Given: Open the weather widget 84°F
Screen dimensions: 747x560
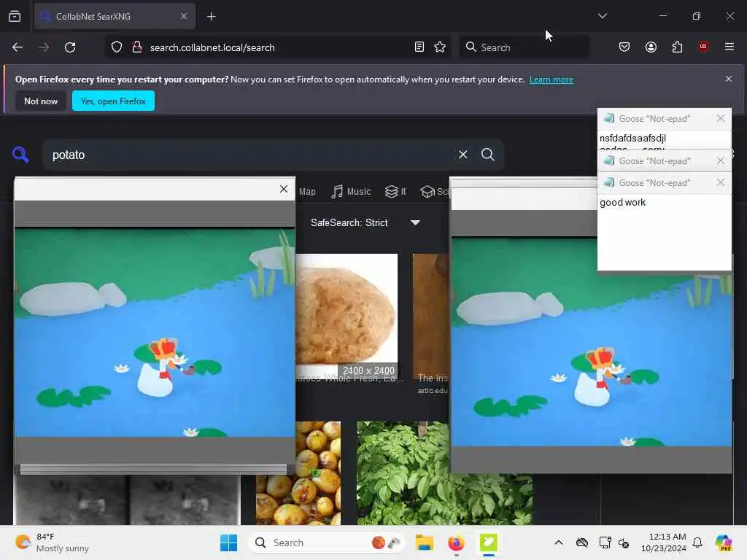Looking at the screenshot, I should 53,542.
